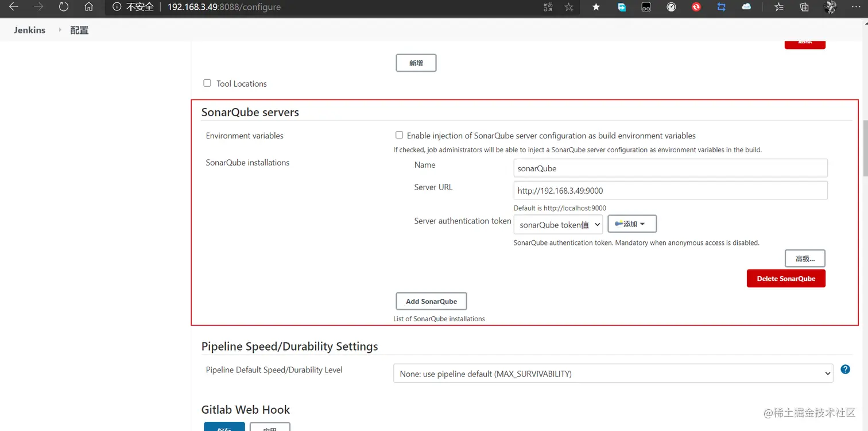This screenshot has width=868, height=431.
Task: Open the Server authentication token dropdown
Action: [x=558, y=225]
